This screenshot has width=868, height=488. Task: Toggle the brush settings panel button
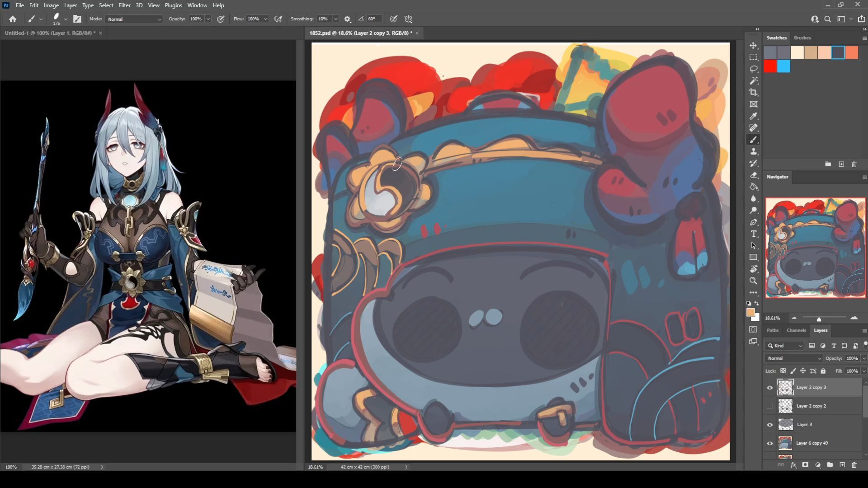77,19
